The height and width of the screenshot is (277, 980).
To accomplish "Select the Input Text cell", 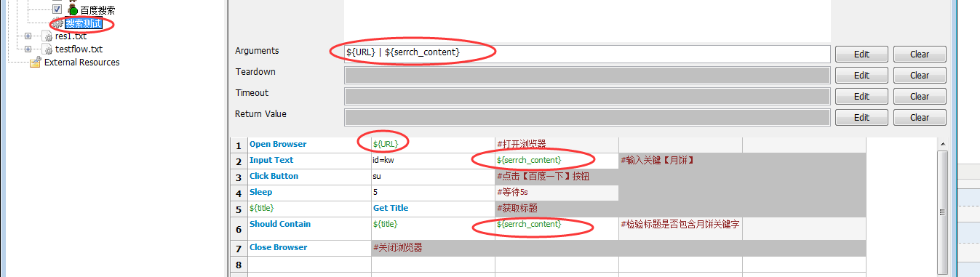I will (x=309, y=161).
